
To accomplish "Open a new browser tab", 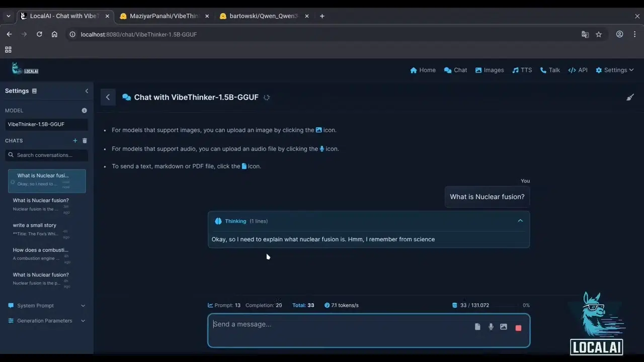I will point(322,16).
